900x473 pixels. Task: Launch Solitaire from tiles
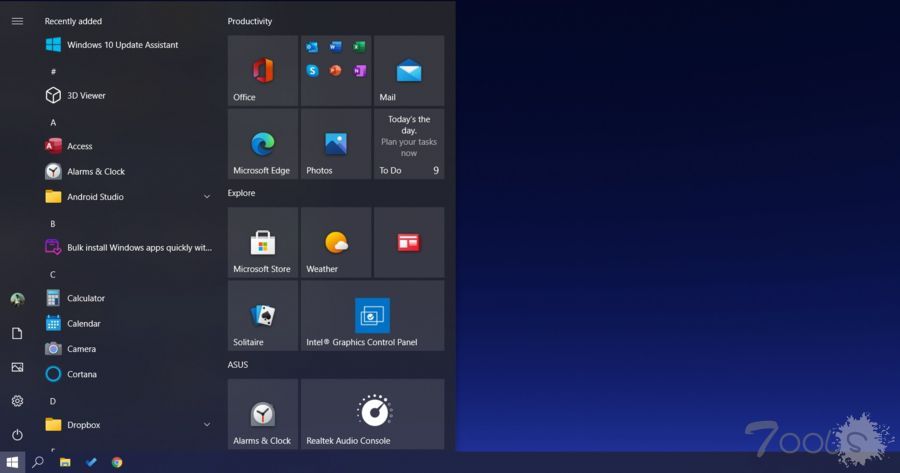263,316
